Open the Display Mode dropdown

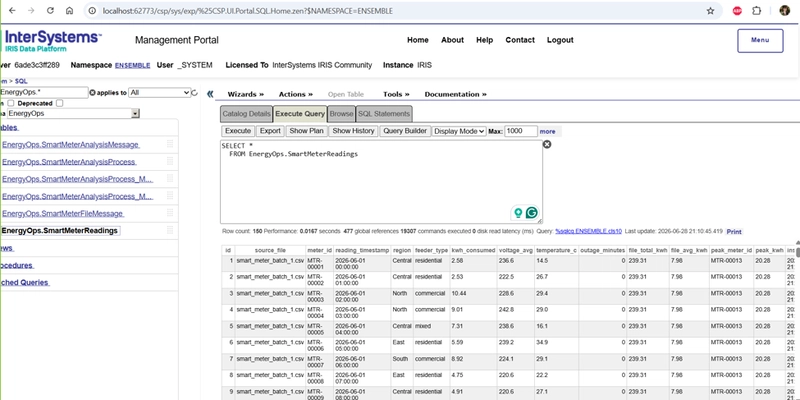pyautogui.click(x=459, y=131)
